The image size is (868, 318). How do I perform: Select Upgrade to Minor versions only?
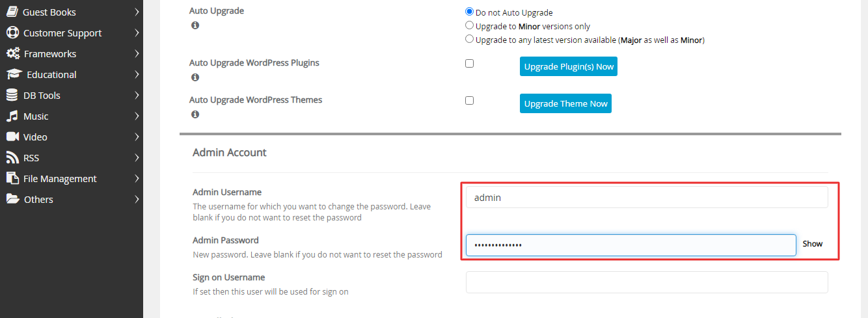[469, 25]
